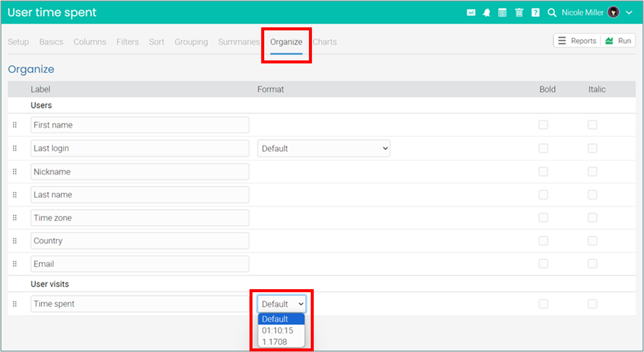This screenshot has width=644, height=352.
Task: Click the notifications bell icon
Action: coord(486,13)
